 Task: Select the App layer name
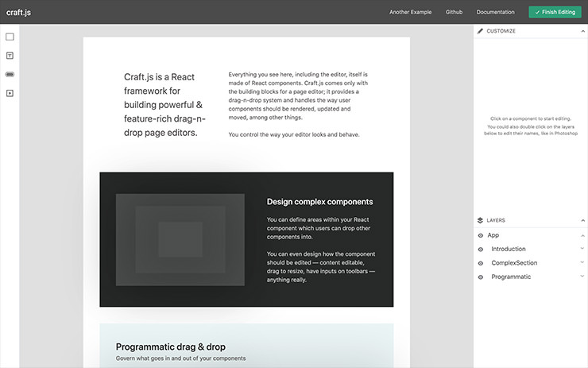pos(493,235)
